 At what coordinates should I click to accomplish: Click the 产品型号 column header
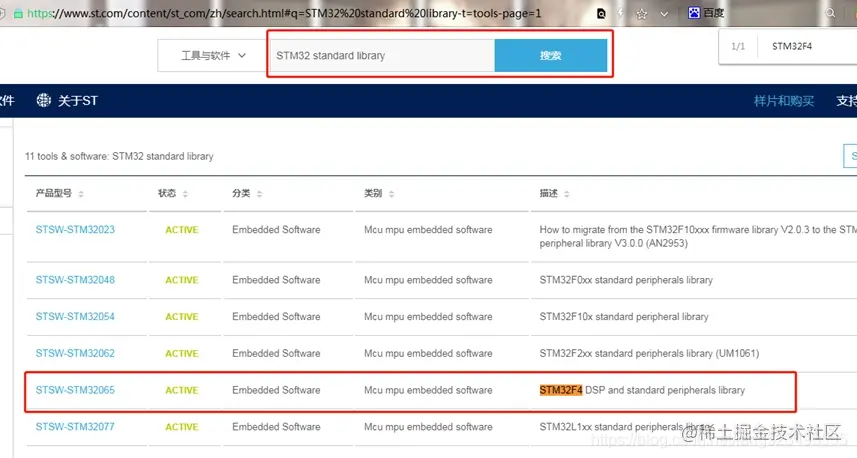54,193
